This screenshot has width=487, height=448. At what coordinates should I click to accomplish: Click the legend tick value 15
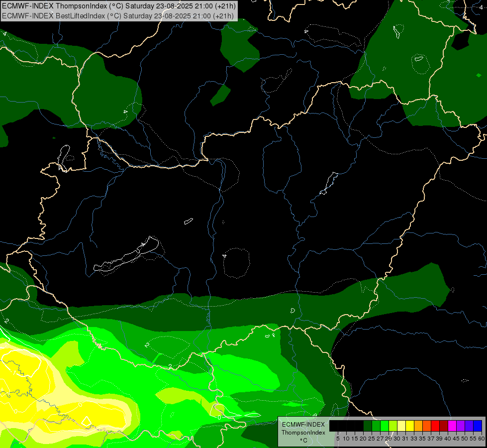coord(355,439)
